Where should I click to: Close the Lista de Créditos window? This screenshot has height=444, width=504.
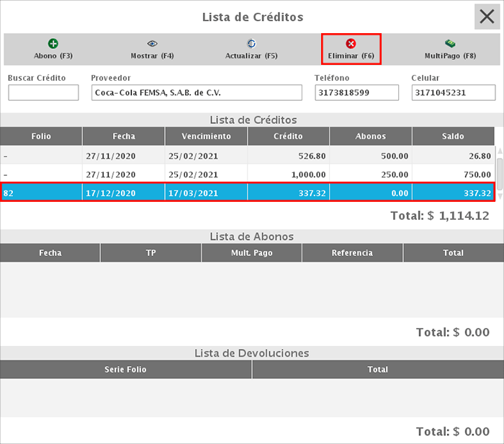coord(486,17)
